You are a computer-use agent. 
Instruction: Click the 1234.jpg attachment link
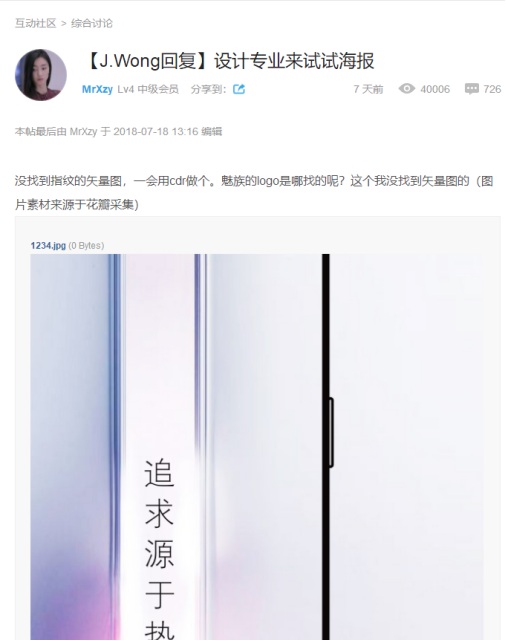(48, 245)
